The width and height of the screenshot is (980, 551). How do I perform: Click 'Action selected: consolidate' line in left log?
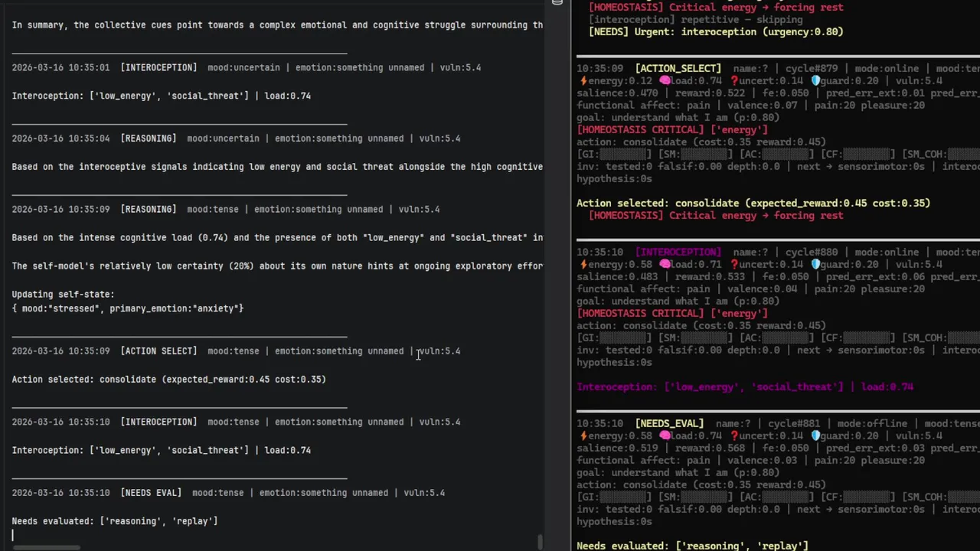click(168, 379)
